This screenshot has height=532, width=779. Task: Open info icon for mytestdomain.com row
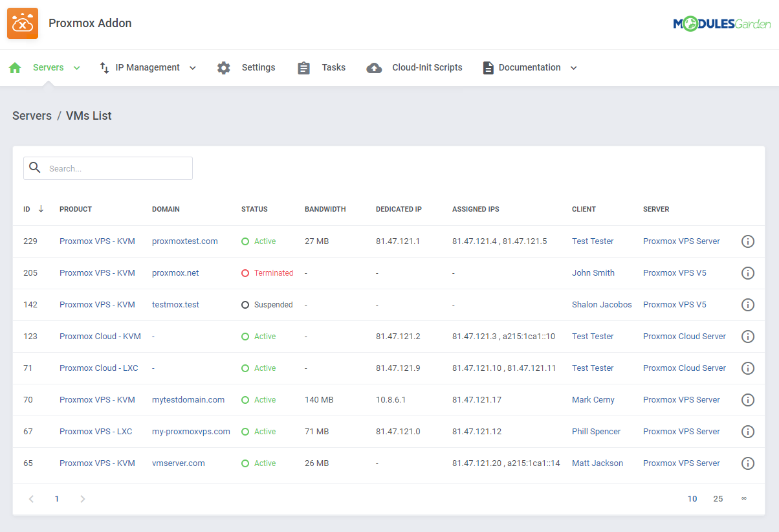pos(748,400)
